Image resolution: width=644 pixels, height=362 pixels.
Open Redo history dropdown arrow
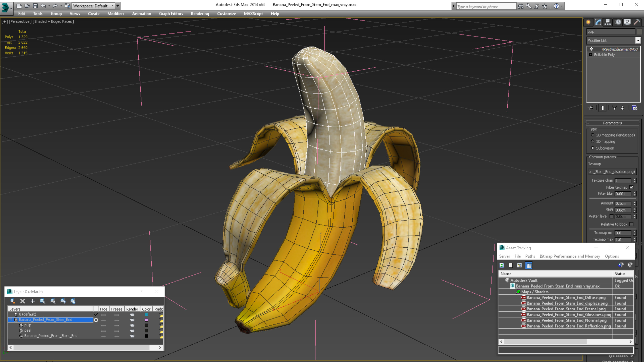[61, 6]
